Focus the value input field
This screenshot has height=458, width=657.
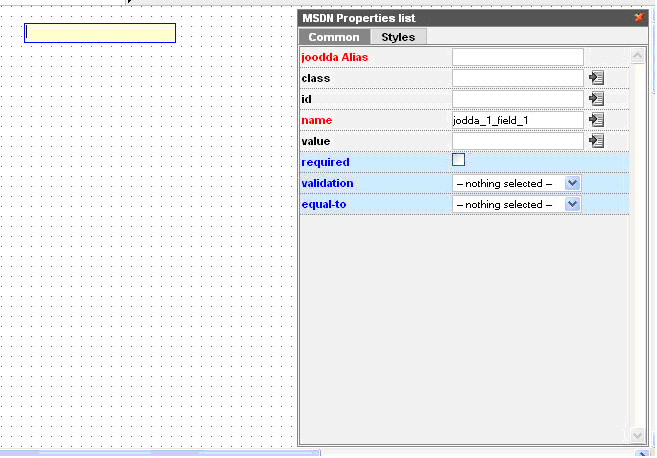[518, 141]
